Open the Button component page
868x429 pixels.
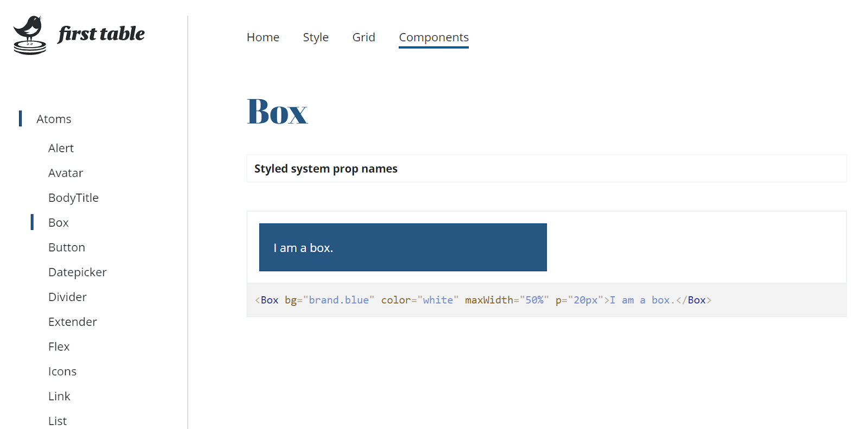[x=67, y=247]
